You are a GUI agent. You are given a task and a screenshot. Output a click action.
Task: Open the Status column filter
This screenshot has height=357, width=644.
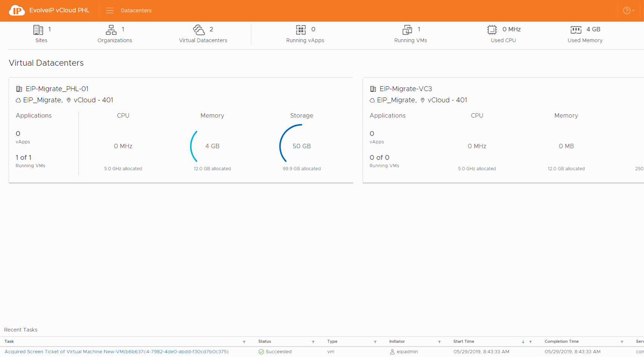(313, 342)
